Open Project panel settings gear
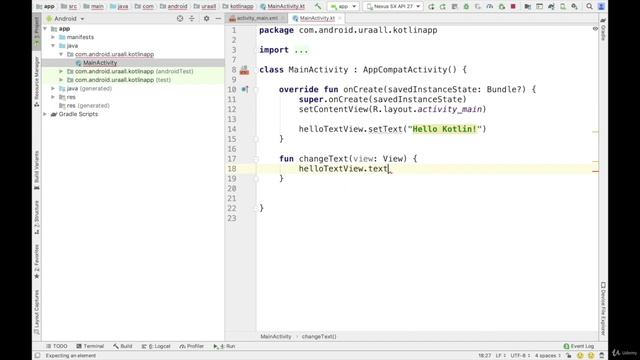This screenshot has height=360, width=640. coord(207,18)
